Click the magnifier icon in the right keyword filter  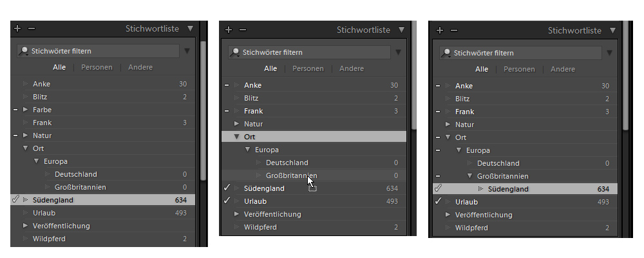pos(446,53)
